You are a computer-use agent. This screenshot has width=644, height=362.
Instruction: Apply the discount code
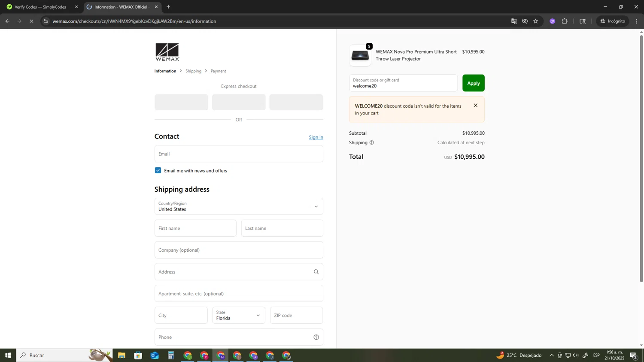pyautogui.click(x=473, y=83)
